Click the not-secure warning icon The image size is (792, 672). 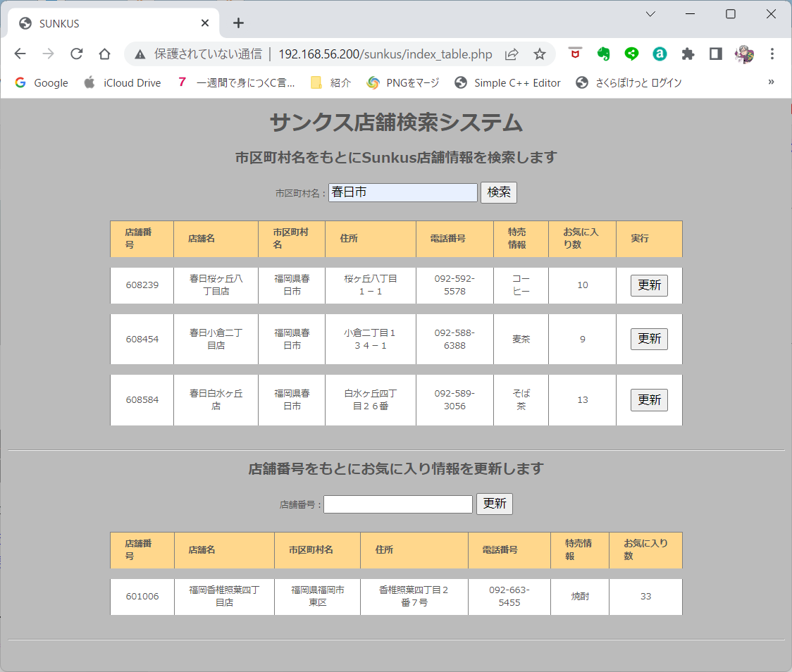140,54
